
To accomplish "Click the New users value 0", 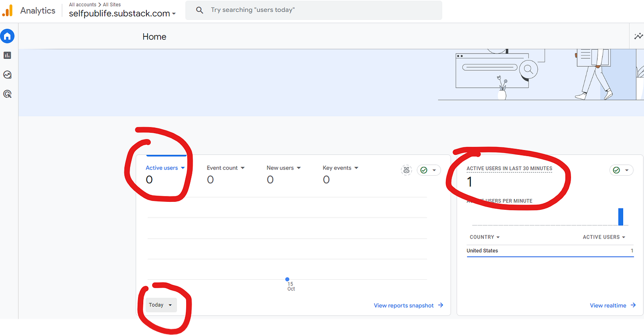I will (270, 180).
